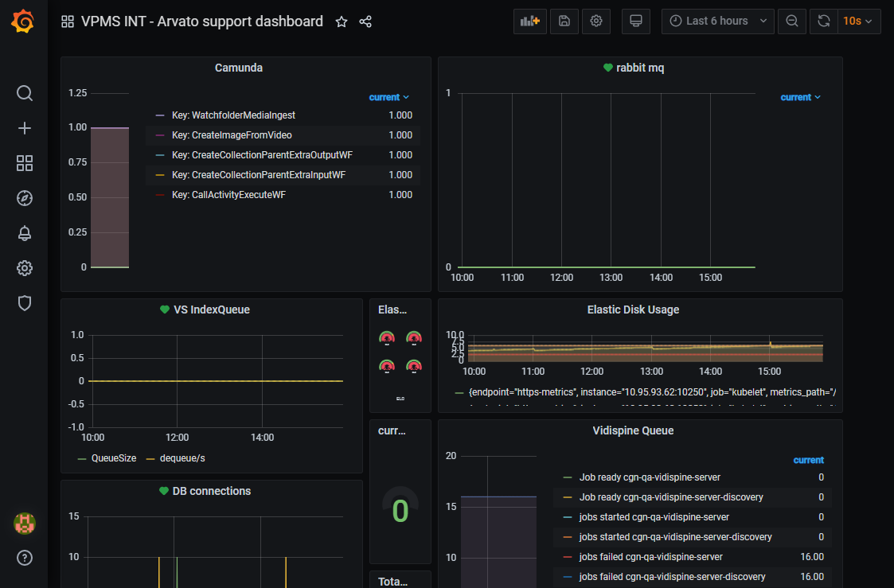Change WatchfolderMediaIngest series color swatch
The image size is (894, 588).
(160, 115)
